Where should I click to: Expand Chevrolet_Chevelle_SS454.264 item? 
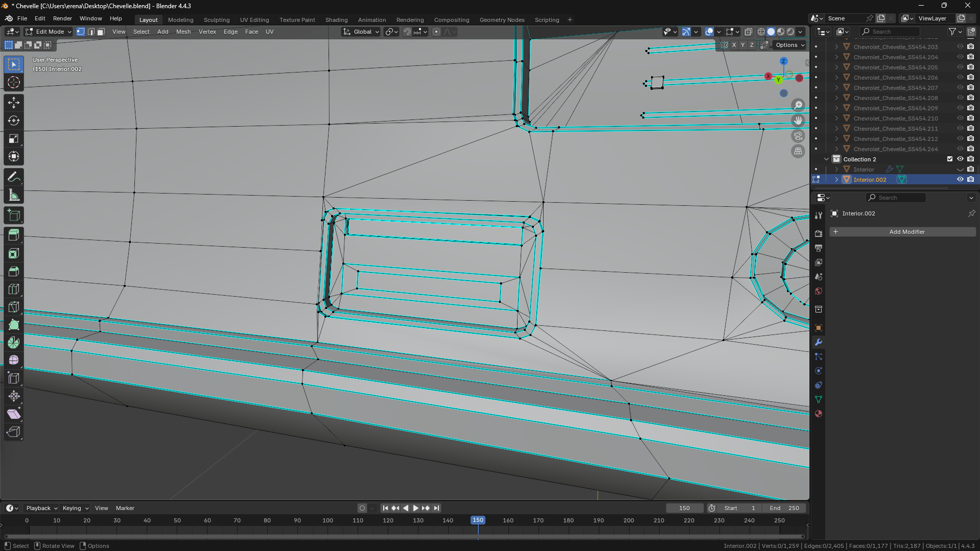pos(836,149)
